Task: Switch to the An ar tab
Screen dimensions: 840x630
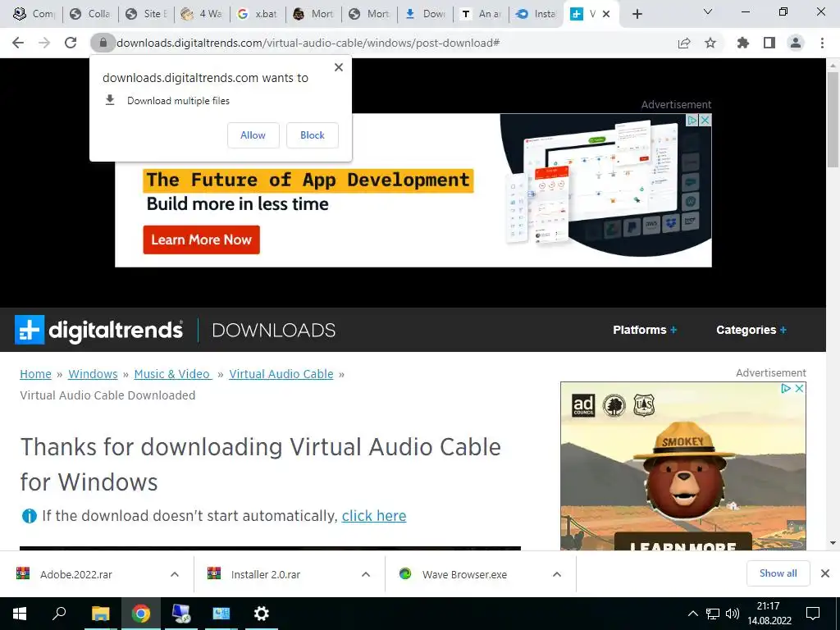Action: (481, 15)
